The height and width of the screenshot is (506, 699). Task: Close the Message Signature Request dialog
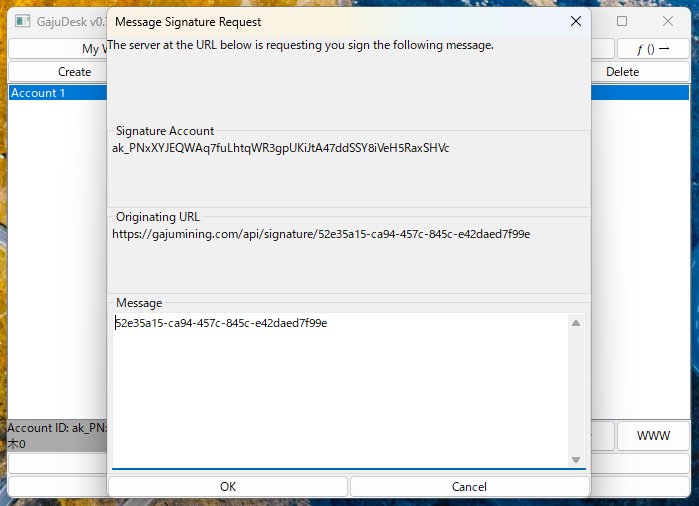(575, 21)
